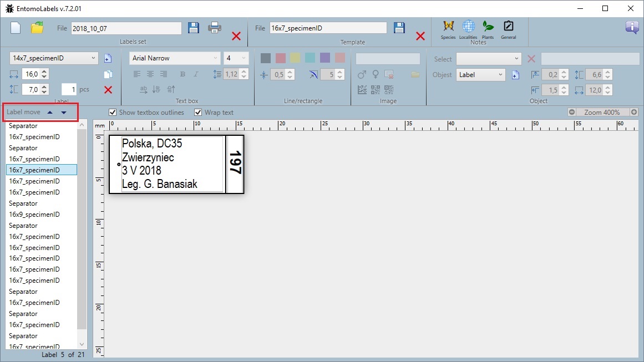
Task: Expand the Object type Label dropdown
Action: coord(500,75)
